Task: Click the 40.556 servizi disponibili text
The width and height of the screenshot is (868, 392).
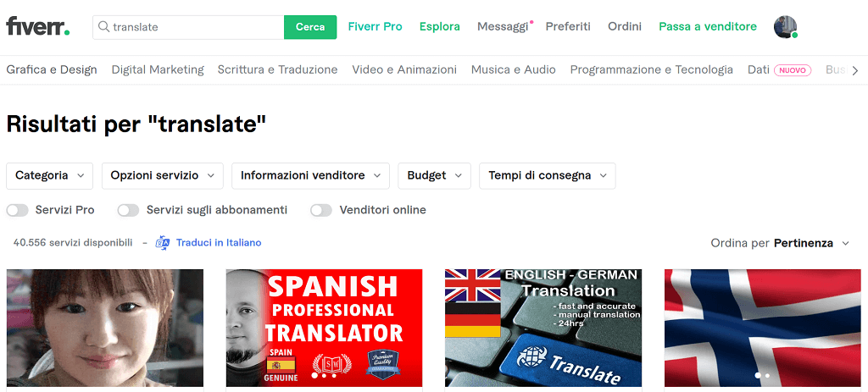Action: 73,243
